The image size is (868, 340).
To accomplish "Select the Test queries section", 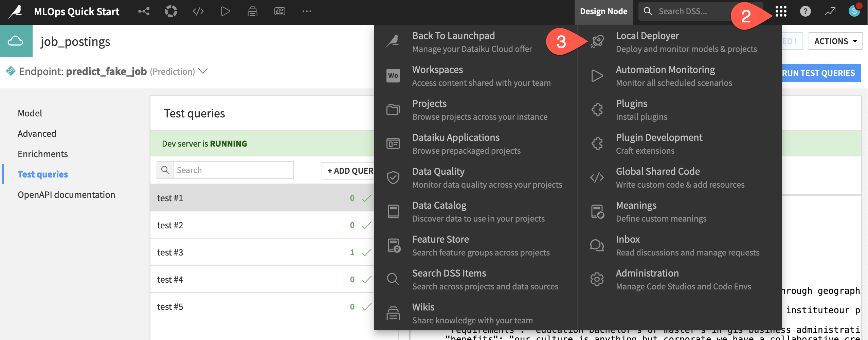I will [43, 174].
